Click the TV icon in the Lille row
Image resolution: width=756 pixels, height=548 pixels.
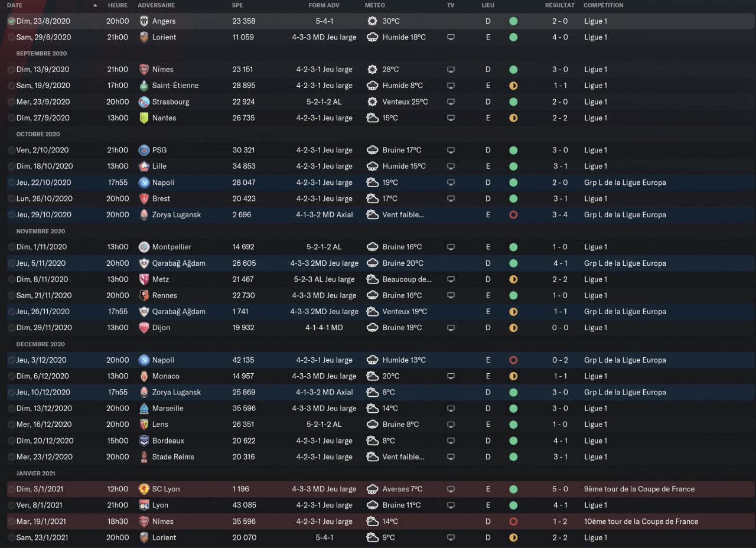(x=451, y=167)
